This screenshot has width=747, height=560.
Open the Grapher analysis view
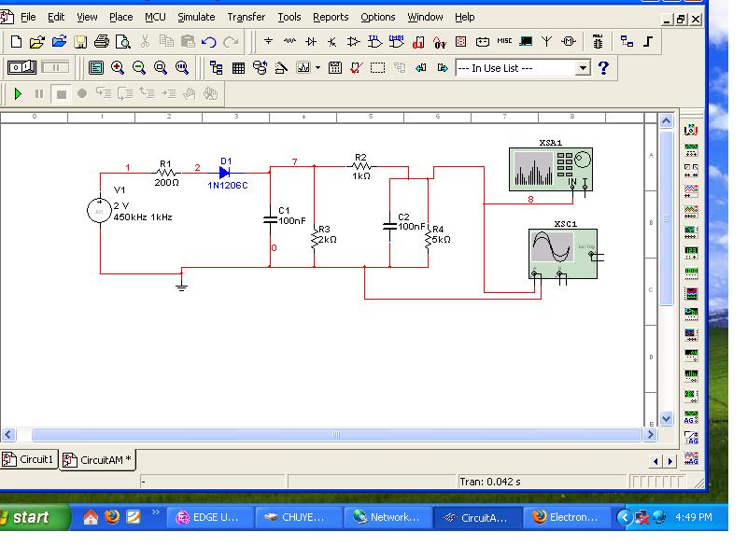pyautogui.click(x=303, y=67)
